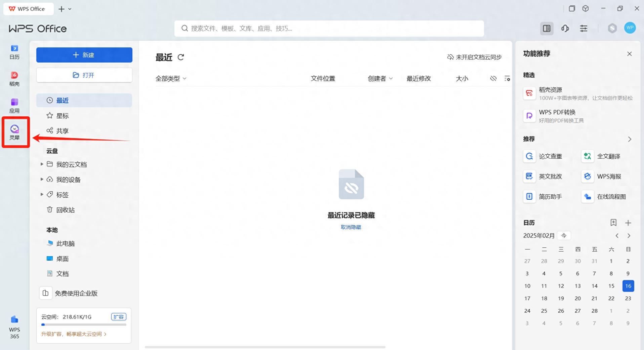This screenshot has width=644, height=350.
Task: Click the hide-records eye icon in header
Action: click(x=493, y=78)
